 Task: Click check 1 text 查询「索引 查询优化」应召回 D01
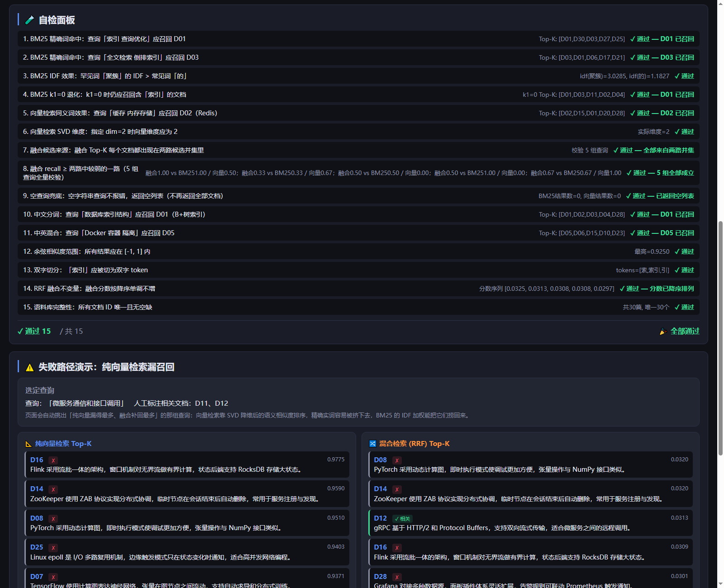[x=137, y=39]
